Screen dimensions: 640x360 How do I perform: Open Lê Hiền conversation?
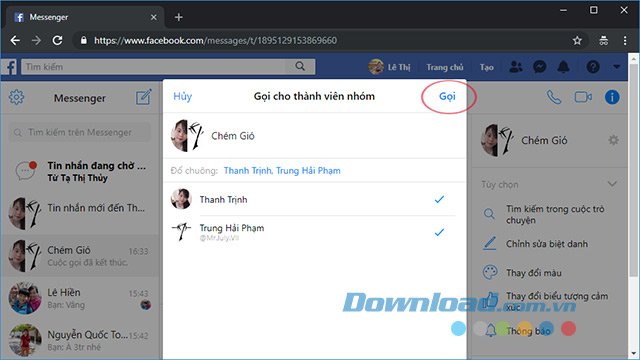80,298
